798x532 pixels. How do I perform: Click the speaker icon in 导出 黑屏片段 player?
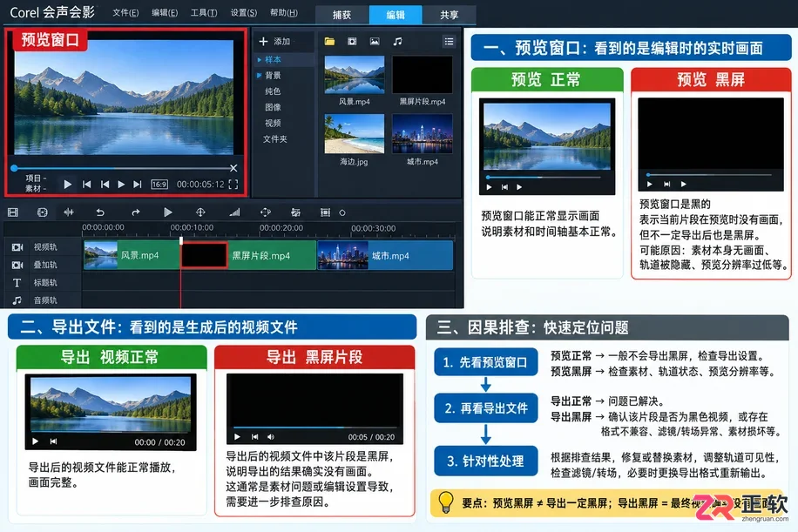(x=271, y=437)
